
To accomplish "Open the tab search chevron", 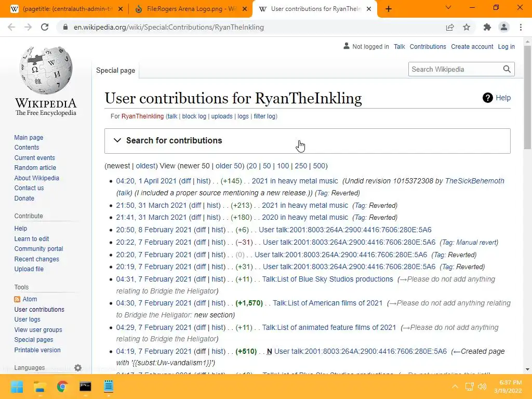I will (448, 7).
